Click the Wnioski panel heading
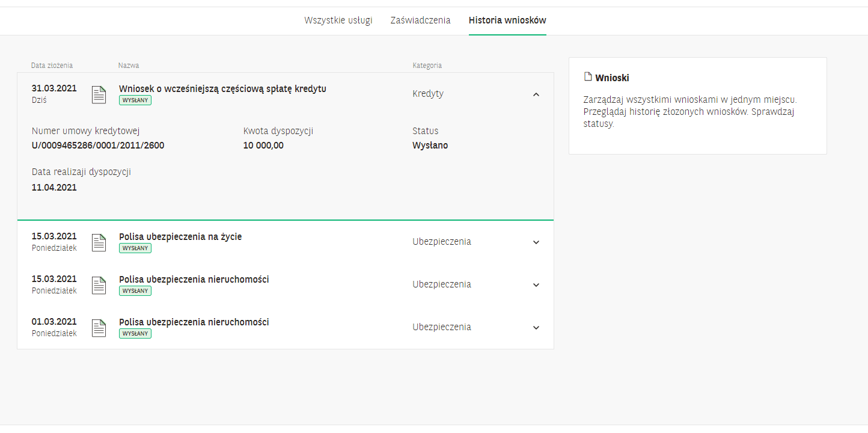This screenshot has height=433, width=868. point(612,78)
